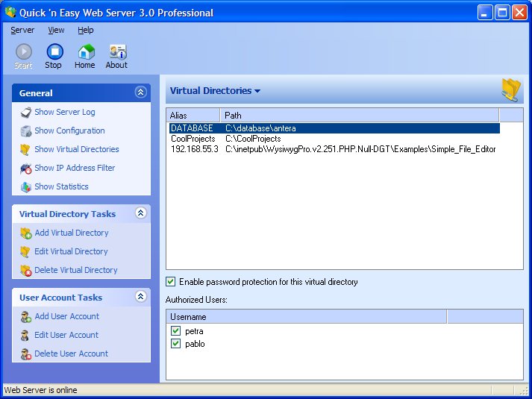Click the app icon in title bar
532x399 pixels.
pyautogui.click(x=10, y=12)
